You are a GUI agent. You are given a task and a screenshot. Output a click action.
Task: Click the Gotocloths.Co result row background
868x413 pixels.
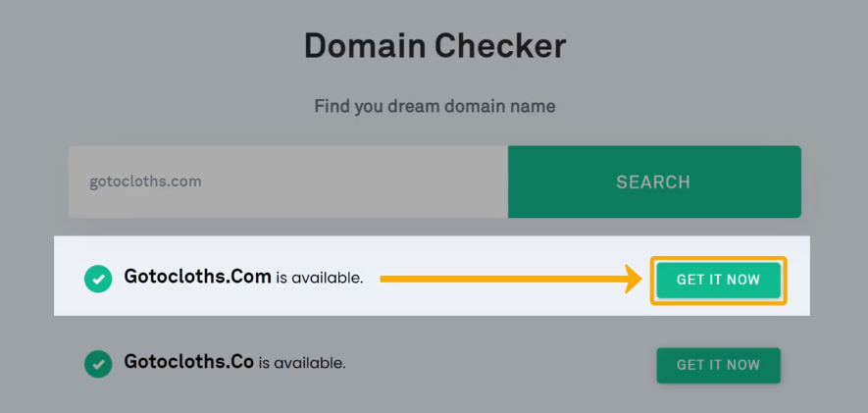point(432,364)
